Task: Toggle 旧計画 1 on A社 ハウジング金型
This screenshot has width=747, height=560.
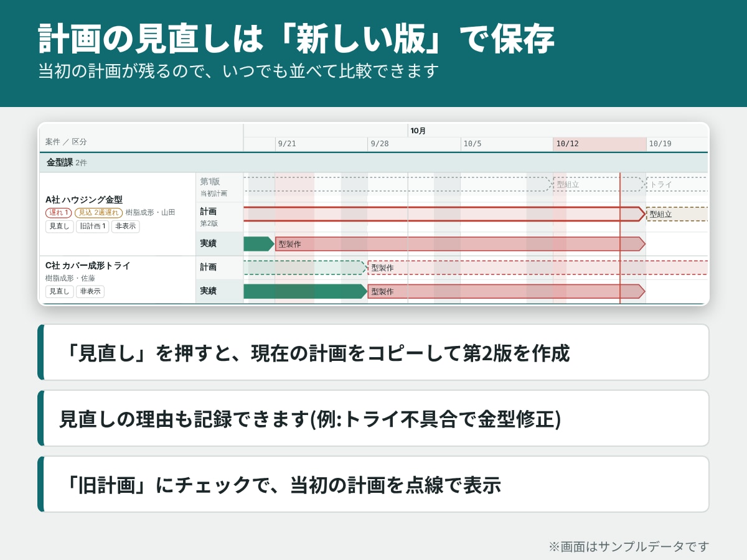Action: pos(92,226)
